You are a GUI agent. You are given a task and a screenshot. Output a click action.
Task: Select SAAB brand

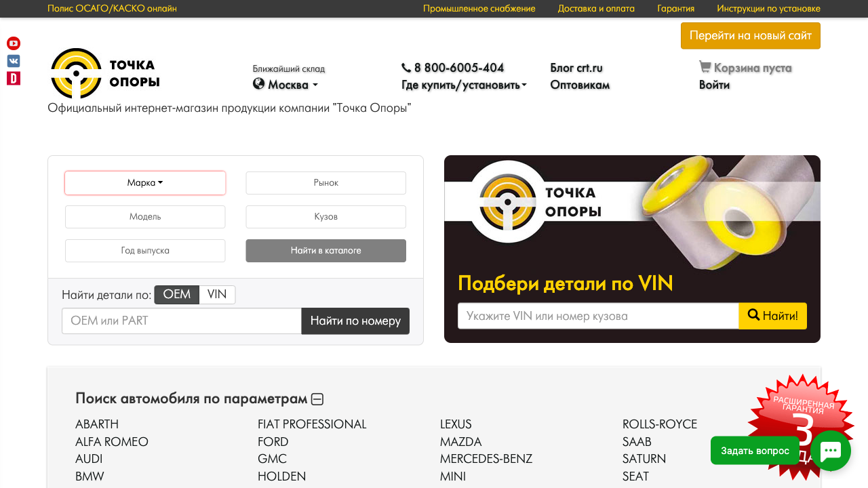pos(637,442)
